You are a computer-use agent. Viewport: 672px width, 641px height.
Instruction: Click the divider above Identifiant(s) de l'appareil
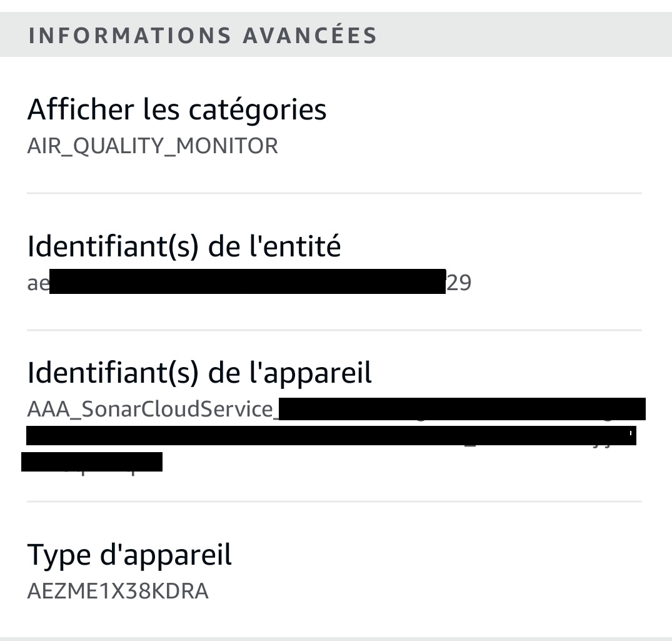(334, 330)
